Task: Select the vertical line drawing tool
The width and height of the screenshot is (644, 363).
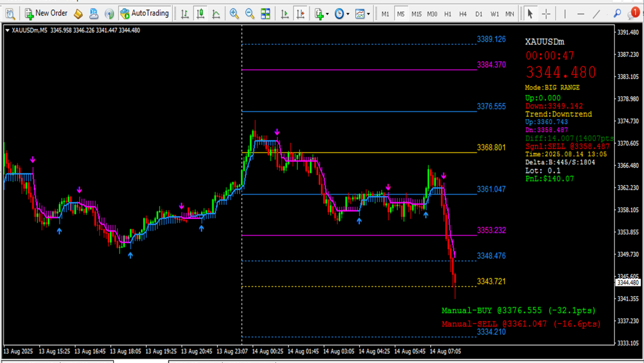Action: 564,14
